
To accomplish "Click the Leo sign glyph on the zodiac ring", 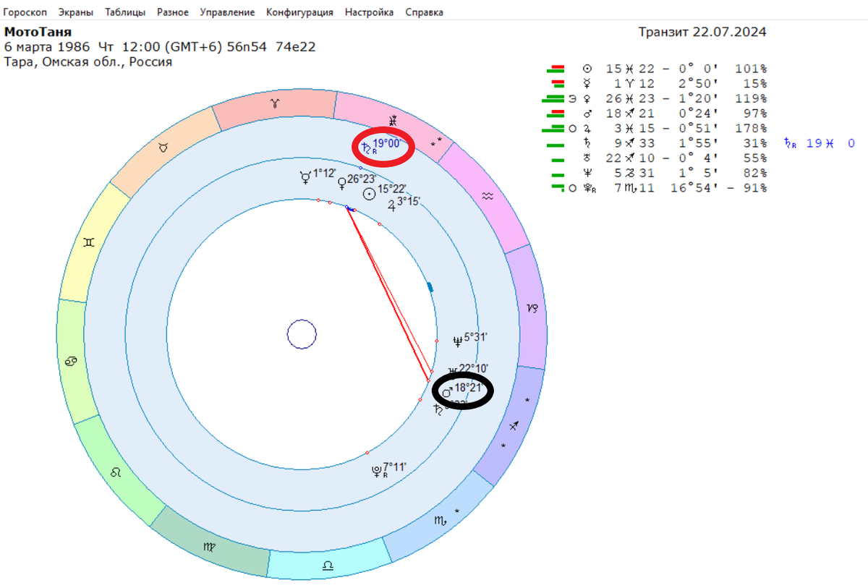I will pyautogui.click(x=116, y=472).
